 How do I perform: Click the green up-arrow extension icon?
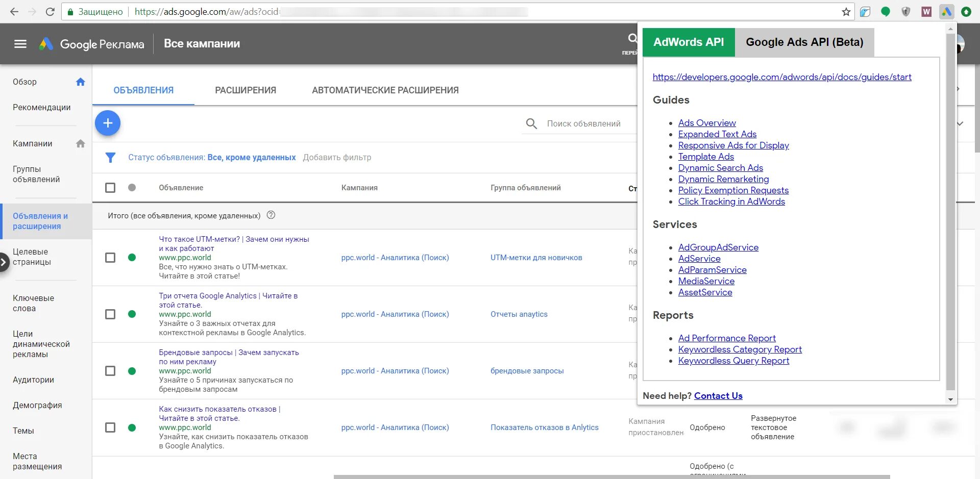pos(966,12)
